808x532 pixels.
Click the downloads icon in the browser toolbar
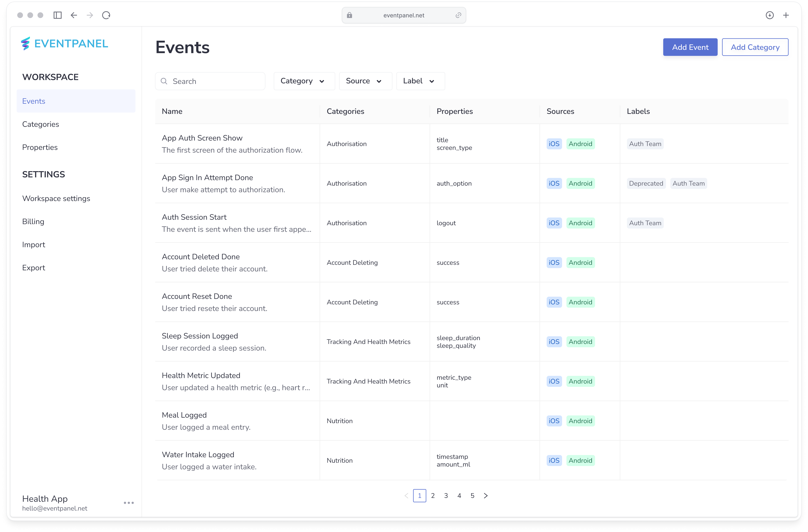pos(769,15)
